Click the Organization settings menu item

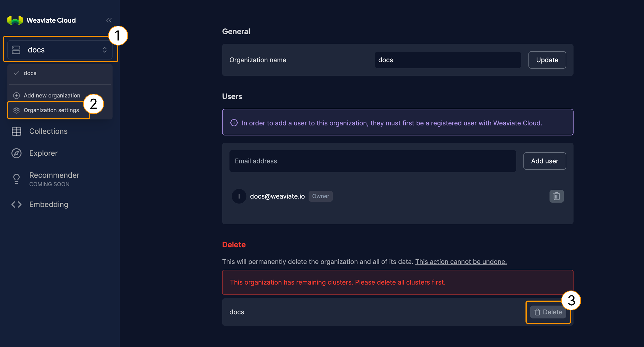tap(52, 110)
